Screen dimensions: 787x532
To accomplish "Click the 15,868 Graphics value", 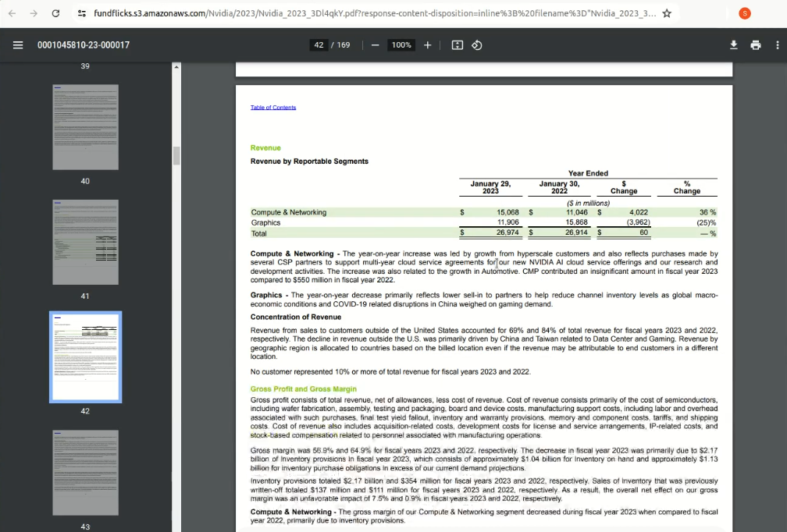I will tap(577, 222).
